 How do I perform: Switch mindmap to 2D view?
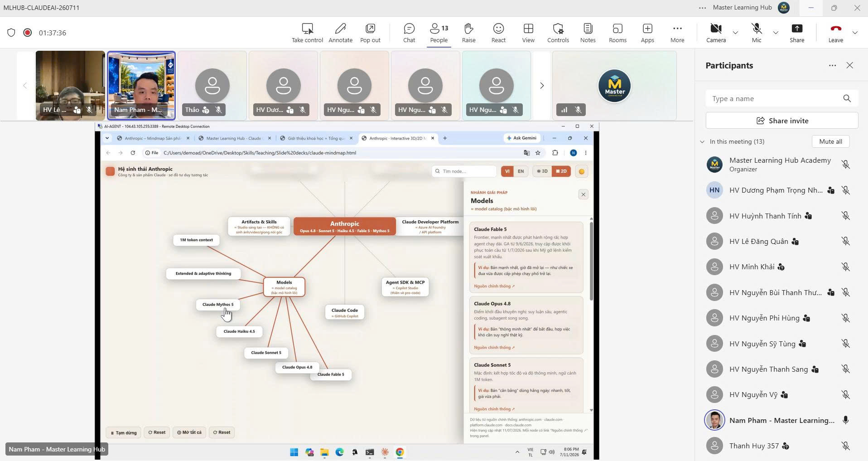coord(561,171)
